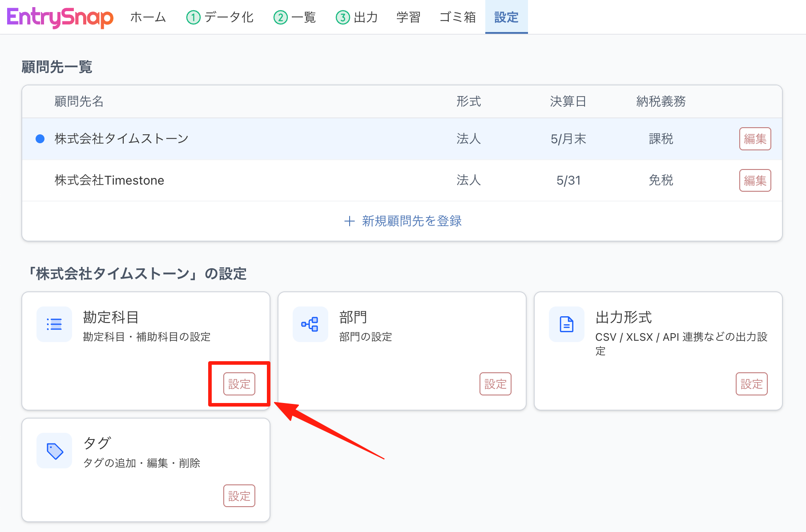Click the 納税義務 column header
This screenshot has height=532, width=806.
point(661,101)
